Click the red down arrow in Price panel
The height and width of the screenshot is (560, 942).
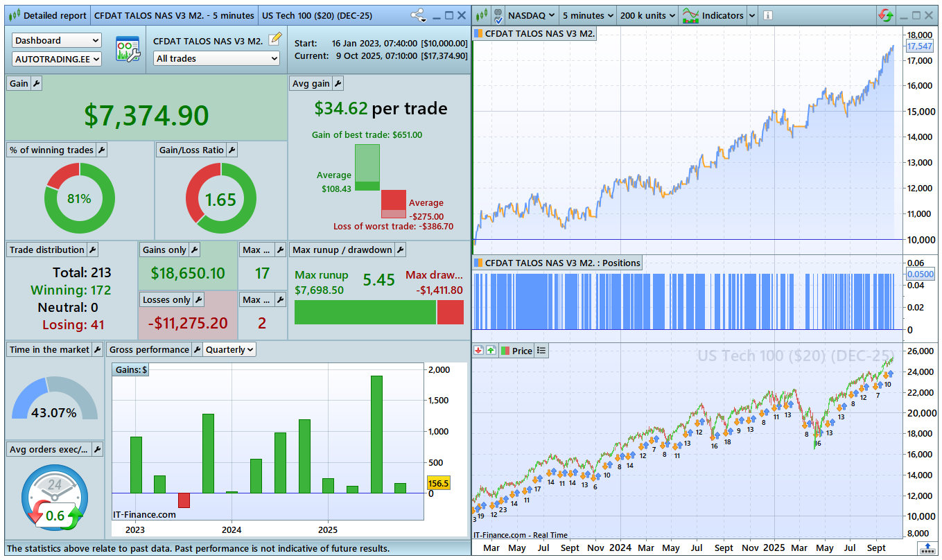tap(478, 351)
